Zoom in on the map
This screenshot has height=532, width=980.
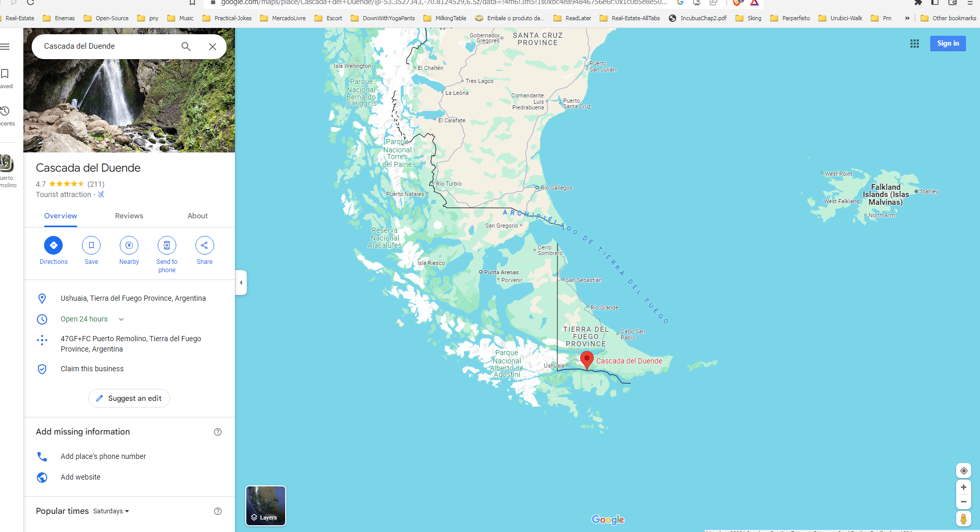963,487
